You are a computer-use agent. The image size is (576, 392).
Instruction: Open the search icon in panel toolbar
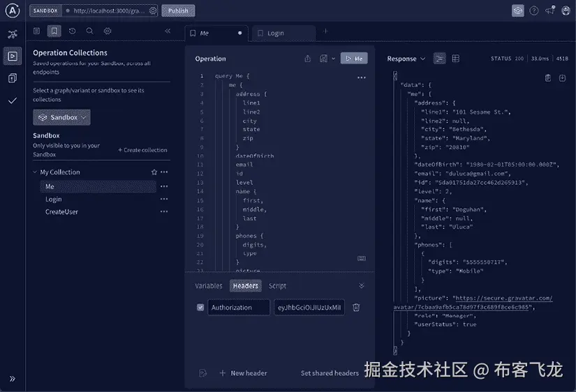click(89, 31)
